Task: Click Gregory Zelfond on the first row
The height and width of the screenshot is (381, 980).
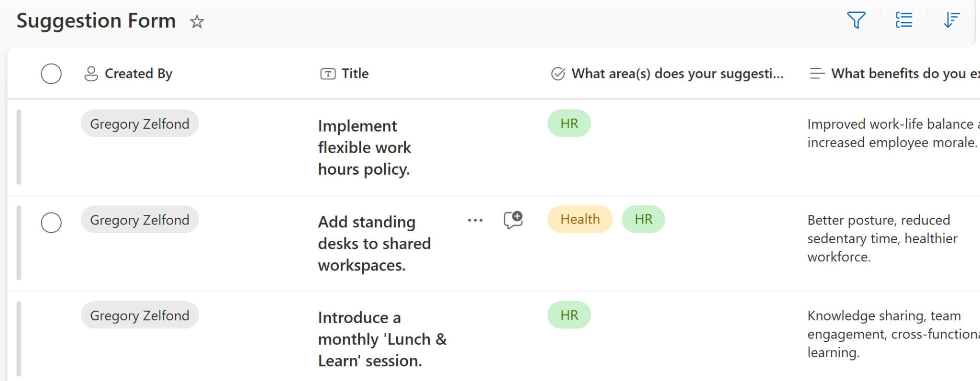Action: [139, 123]
